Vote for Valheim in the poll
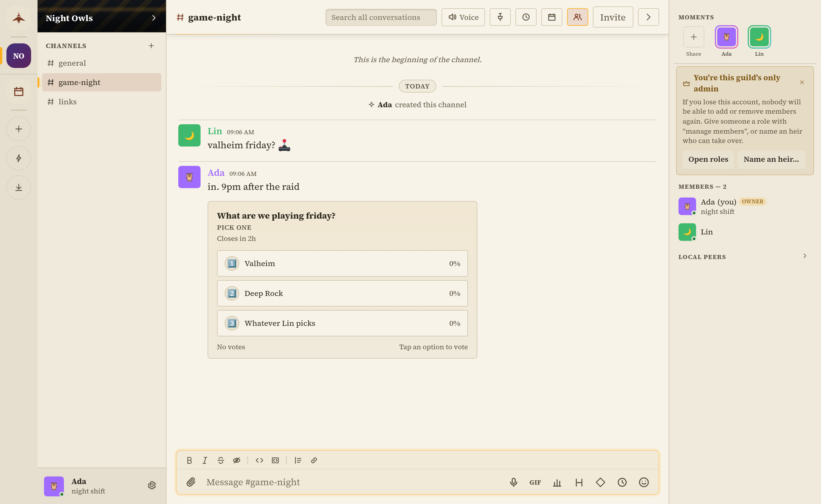The width and height of the screenshot is (821, 504). (342, 263)
